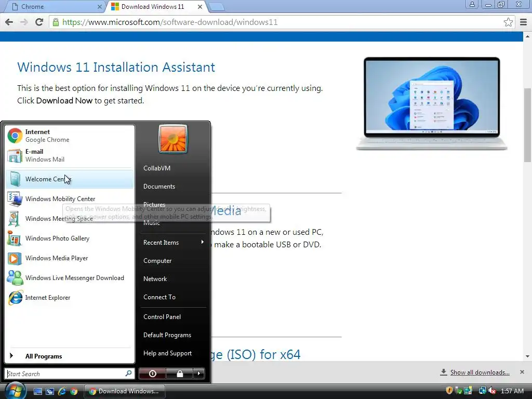
Task: Click the power button in Start menu
Action: 152,374
